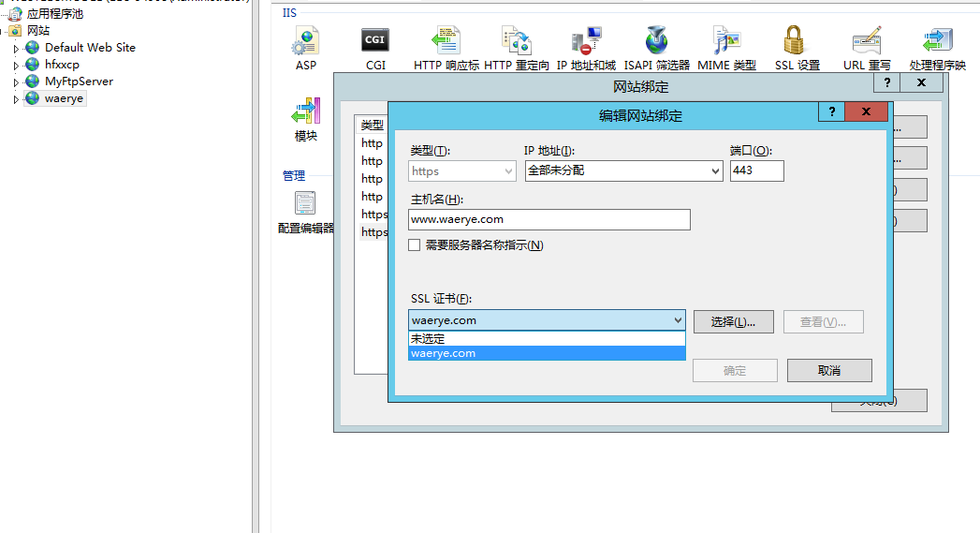Collapse the IIS section heading

point(289,12)
